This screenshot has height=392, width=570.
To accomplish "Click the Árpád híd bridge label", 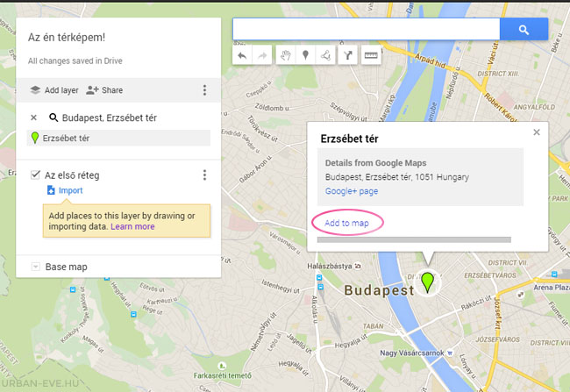I will 431,61.
